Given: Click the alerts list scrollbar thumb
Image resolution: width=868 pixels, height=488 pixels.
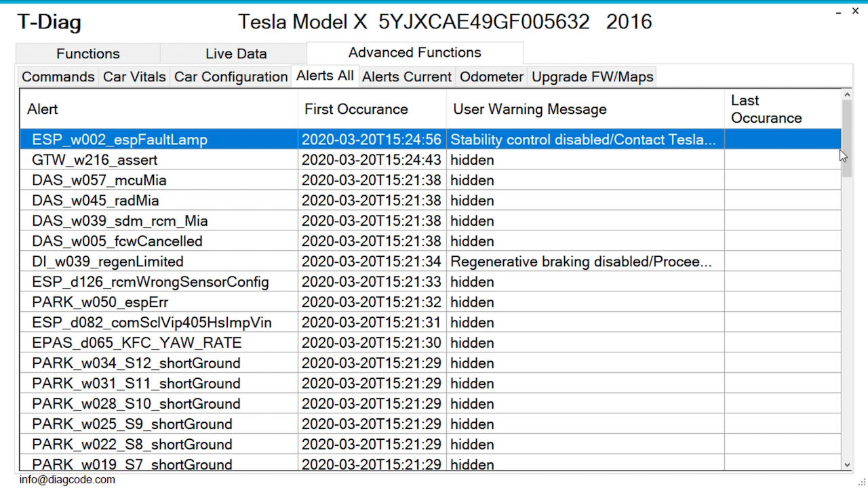Looking at the screenshot, I should click(846, 139).
